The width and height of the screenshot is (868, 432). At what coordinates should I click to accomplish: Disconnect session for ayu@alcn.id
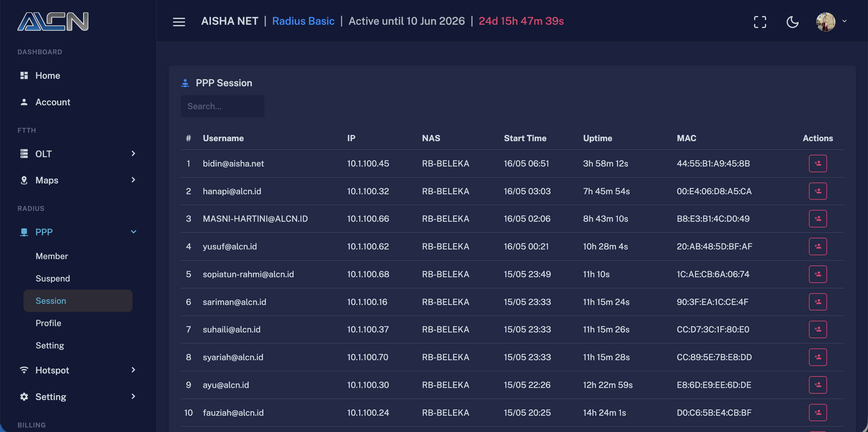point(818,385)
